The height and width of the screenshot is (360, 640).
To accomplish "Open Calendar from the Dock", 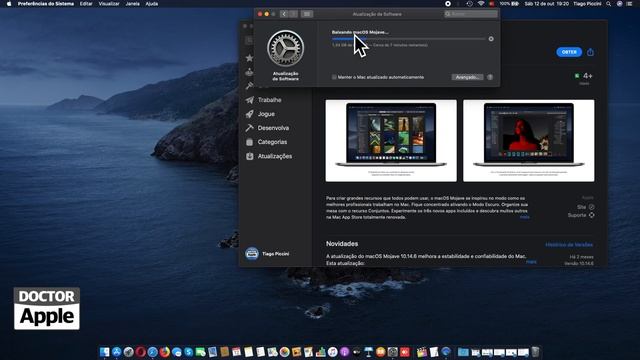I will [x=236, y=352].
